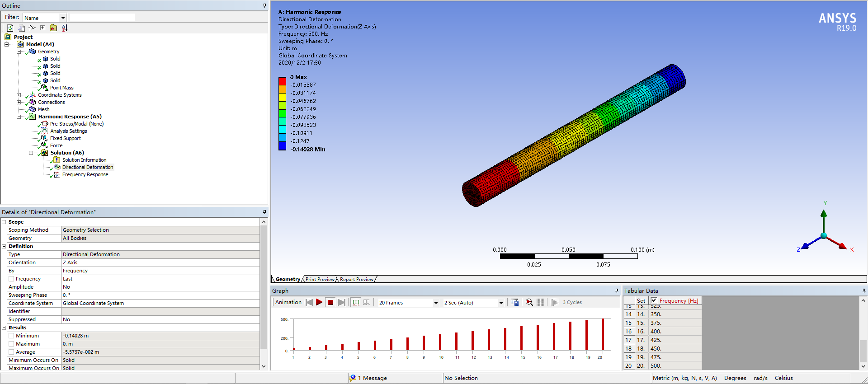Screen dimensions: 868x384
Task: Click the red legend color band
Action: click(282, 81)
